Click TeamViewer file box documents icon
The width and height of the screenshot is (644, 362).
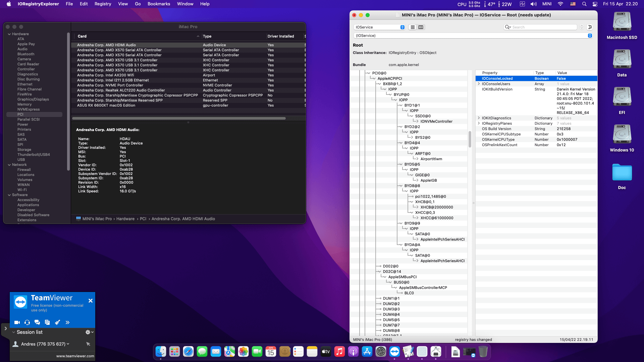47,322
